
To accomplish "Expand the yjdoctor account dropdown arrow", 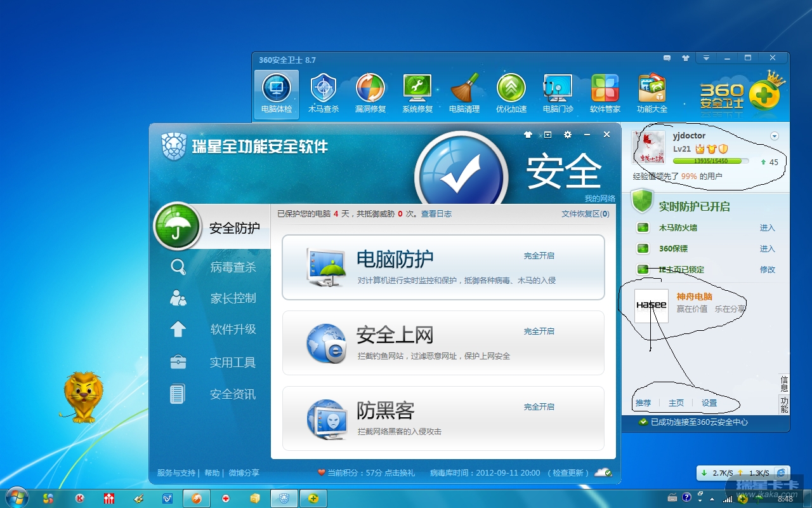I will (x=774, y=137).
